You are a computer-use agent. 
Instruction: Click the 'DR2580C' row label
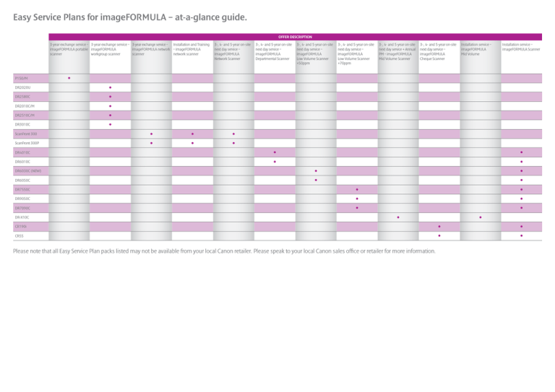coord(22,97)
